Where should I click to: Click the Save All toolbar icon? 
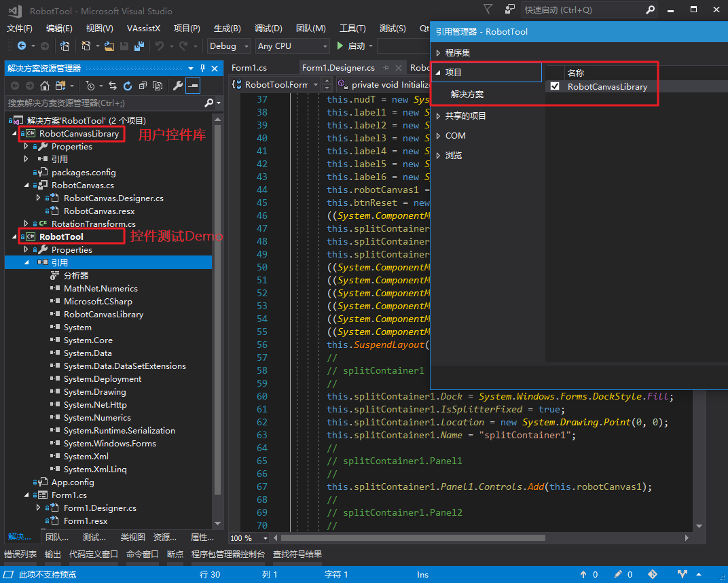[x=139, y=46]
